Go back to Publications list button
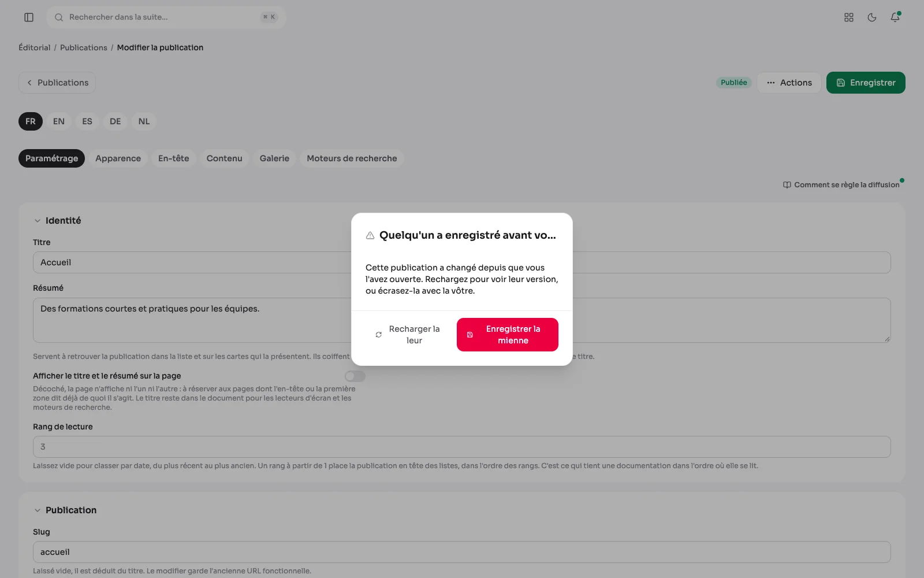Image resolution: width=924 pixels, height=578 pixels. point(57,83)
